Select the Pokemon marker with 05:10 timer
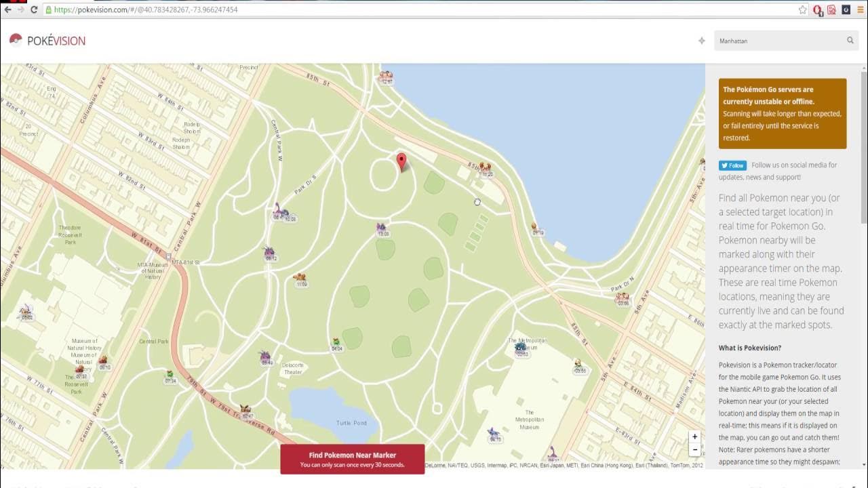 104,363
